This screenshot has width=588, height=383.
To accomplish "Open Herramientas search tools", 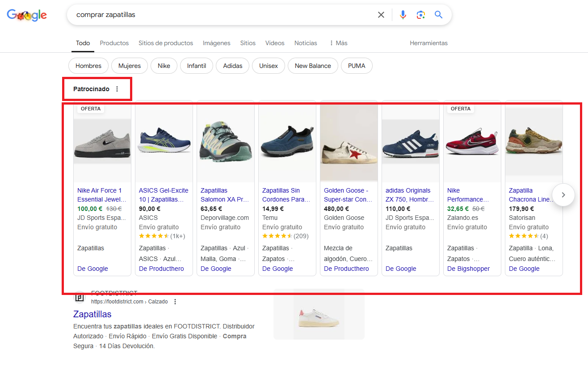I will tap(428, 43).
